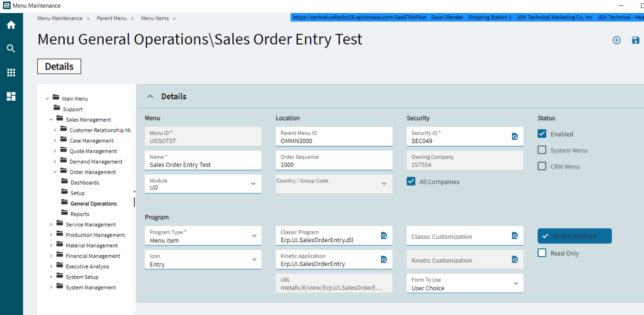This screenshot has height=315, width=644.
Task: Open the apps grid icon in sidebar
Action: point(11,72)
